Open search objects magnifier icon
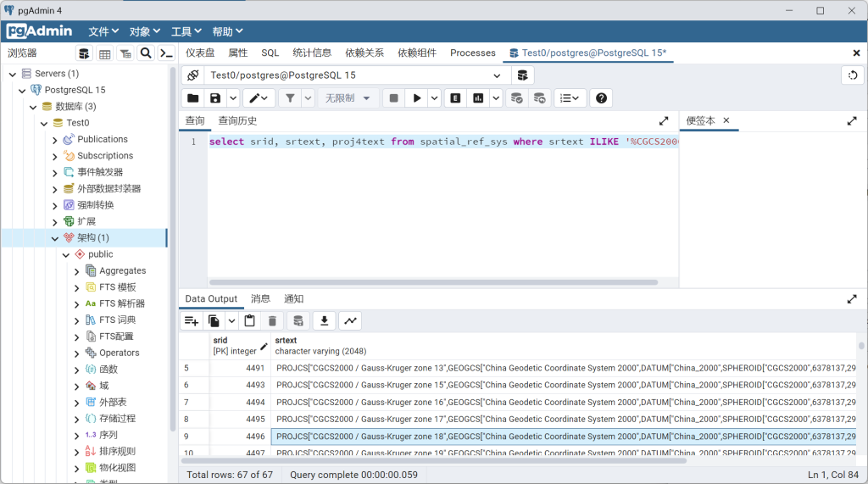This screenshot has height=484, width=868. [x=146, y=53]
